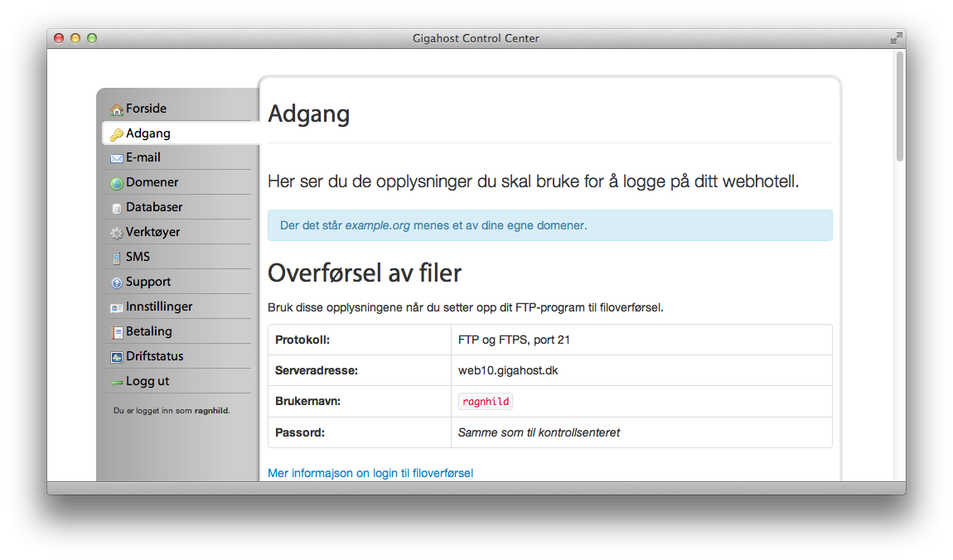Click the globe icon beside Domener
The image size is (953, 560).
pyautogui.click(x=117, y=183)
